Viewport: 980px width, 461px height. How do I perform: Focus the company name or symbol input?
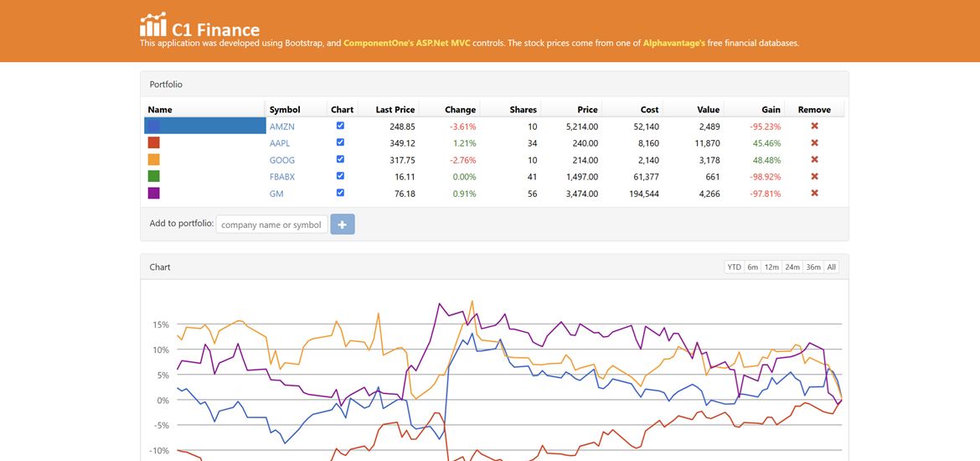click(x=272, y=225)
